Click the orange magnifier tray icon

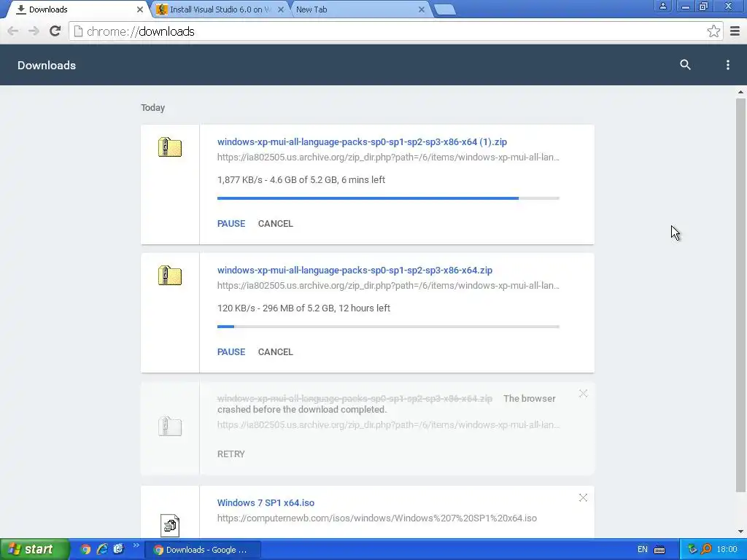[x=706, y=550]
